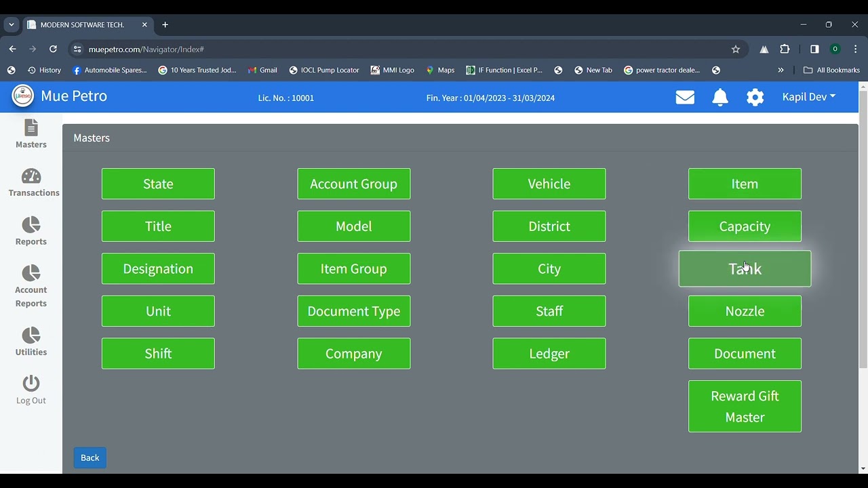Open the Capacity master
Viewport: 868px width, 488px height.
(745, 226)
